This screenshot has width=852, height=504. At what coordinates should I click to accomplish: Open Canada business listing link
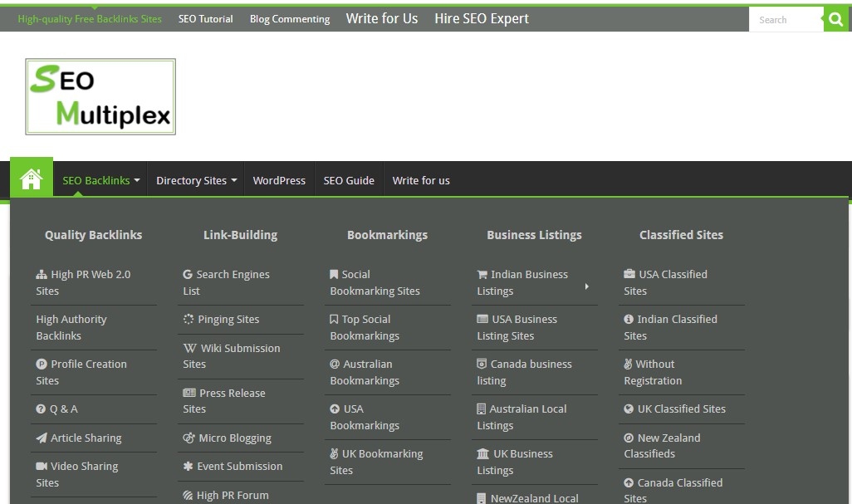[x=524, y=372]
